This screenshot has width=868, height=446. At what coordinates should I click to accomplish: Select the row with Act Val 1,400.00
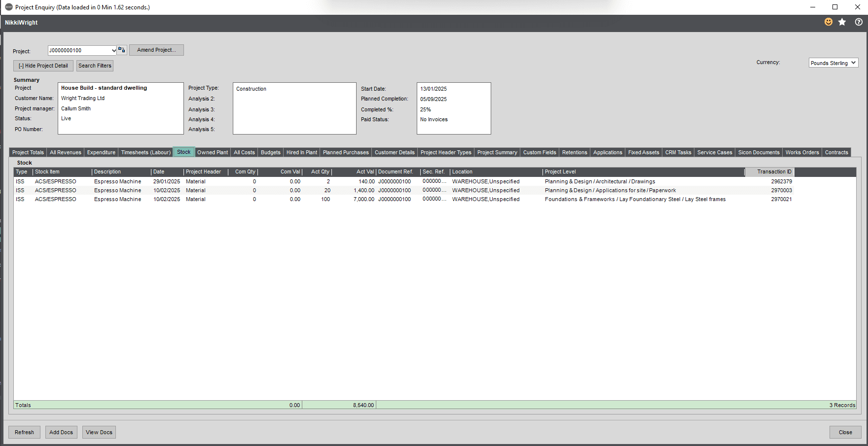[434, 190]
